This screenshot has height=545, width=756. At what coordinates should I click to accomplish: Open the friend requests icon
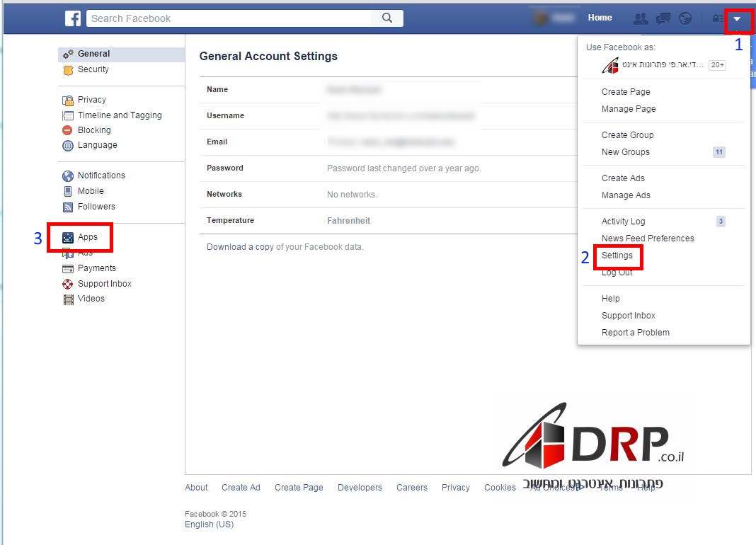[640, 18]
